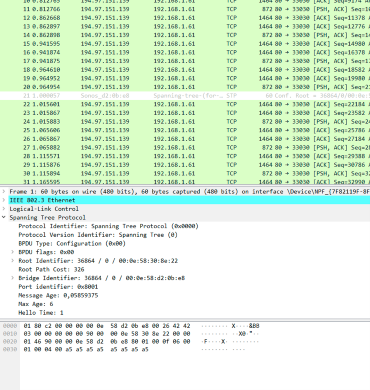370x390 pixels.
Task: Expand the BPDU flags field
Action: (13, 252)
